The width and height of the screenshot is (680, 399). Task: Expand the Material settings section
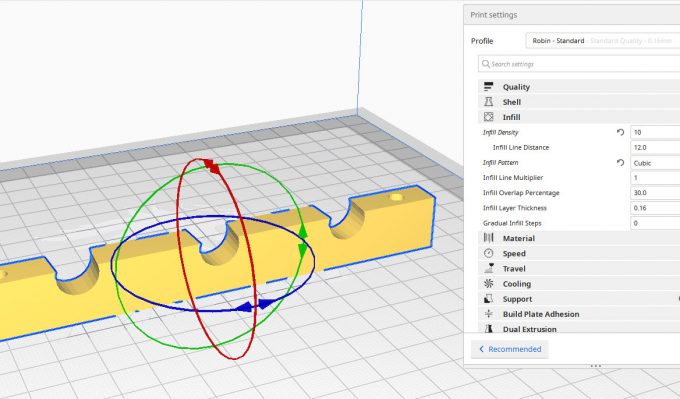click(x=579, y=238)
